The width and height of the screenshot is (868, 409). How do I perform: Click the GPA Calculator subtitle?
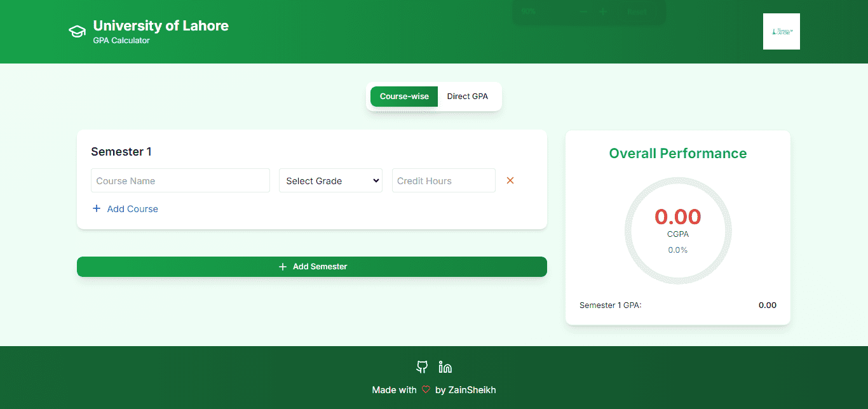click(x=121, y=41)
